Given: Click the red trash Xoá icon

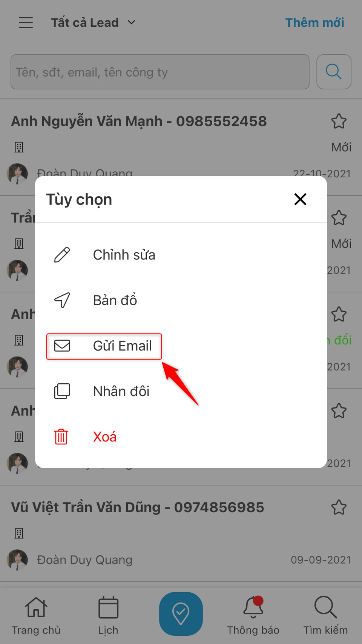Looking at the screenshot, I should pyautogui.click(x=61, y=437).
